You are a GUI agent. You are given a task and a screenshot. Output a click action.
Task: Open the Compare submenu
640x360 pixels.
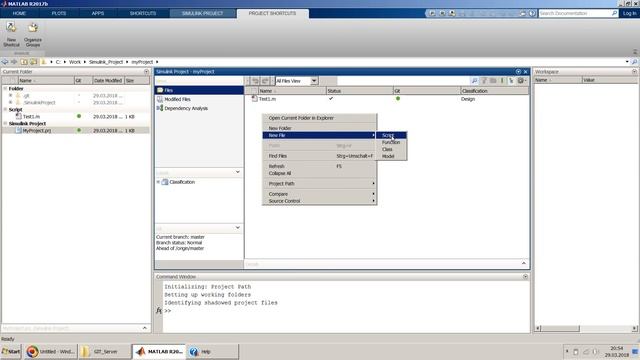(x=319, y=194)
